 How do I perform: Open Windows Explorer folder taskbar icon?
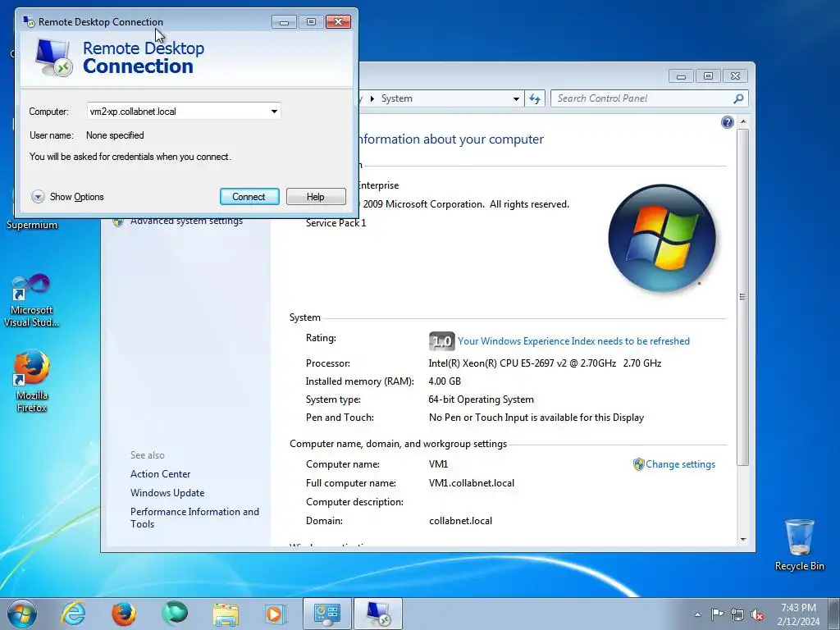coord(226,614)
